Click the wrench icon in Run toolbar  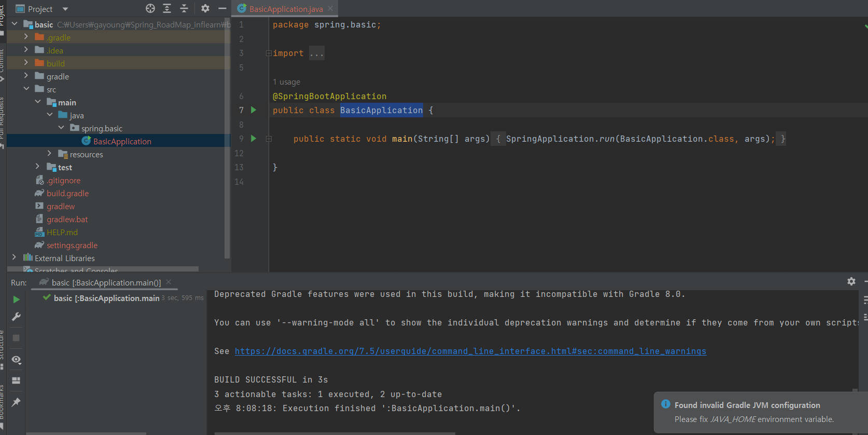click(16, 317)
